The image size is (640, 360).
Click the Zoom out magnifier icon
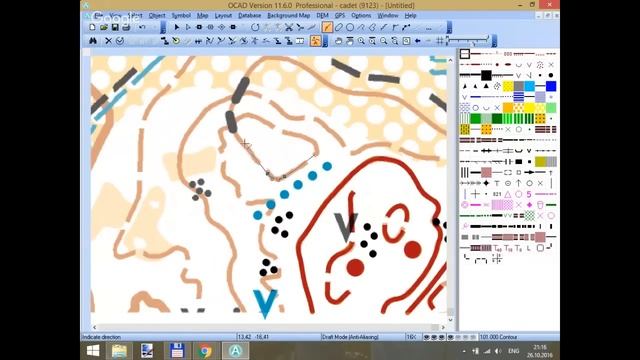[384, 41]
